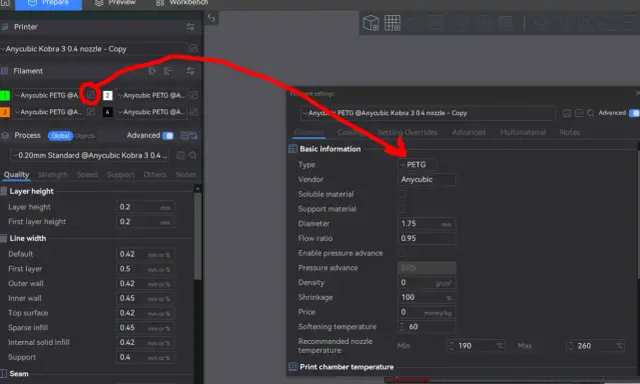Toggle Advanced switch in the filament dialog
Viewport: 640px width, 384px height.
[634, 113]
